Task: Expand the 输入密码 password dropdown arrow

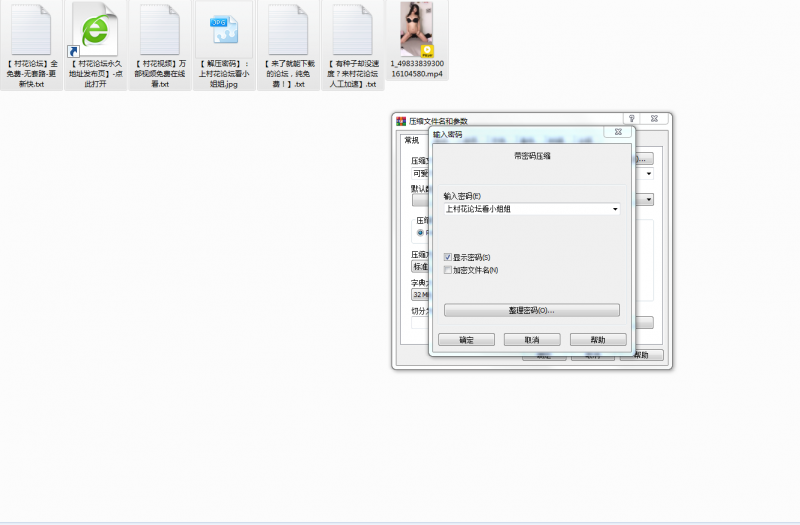Action: pos(614,209)
